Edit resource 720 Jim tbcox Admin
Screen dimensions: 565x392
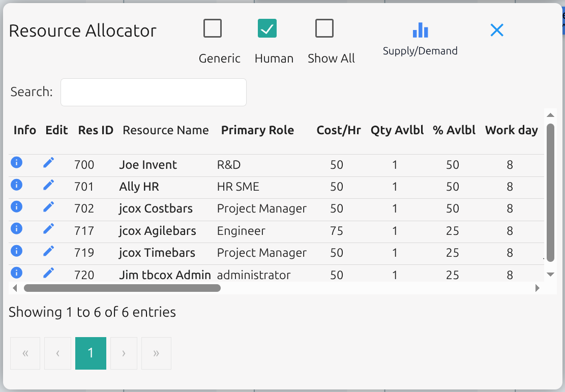click(49, 273)
